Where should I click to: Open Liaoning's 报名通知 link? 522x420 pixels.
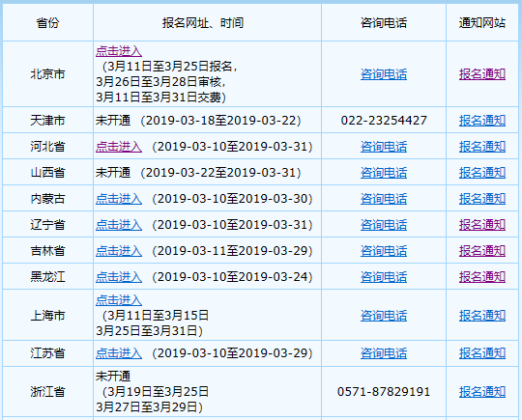482,225
